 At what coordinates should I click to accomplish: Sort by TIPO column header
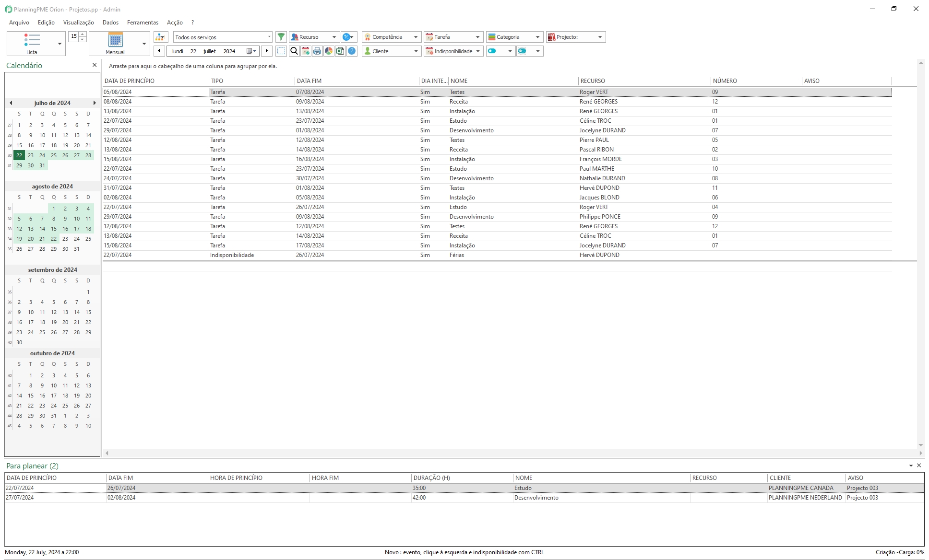click(252, 81)
